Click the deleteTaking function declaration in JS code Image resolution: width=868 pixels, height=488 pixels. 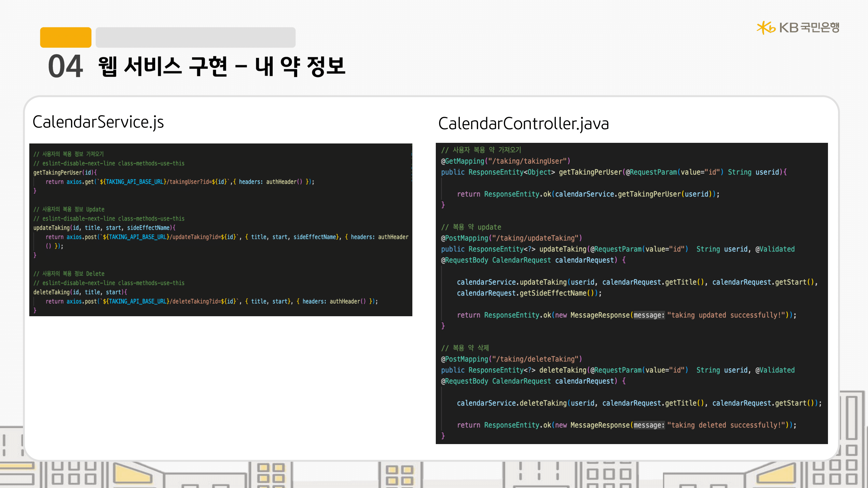80,292
